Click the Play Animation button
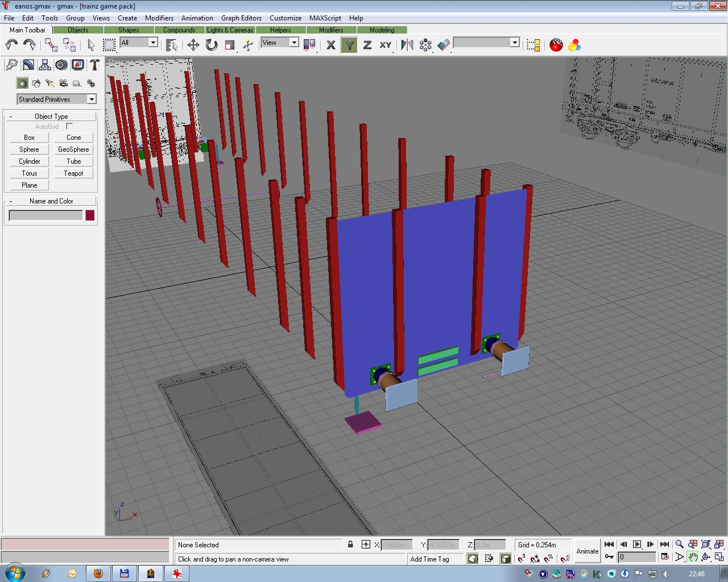 (x=637, y=544)
